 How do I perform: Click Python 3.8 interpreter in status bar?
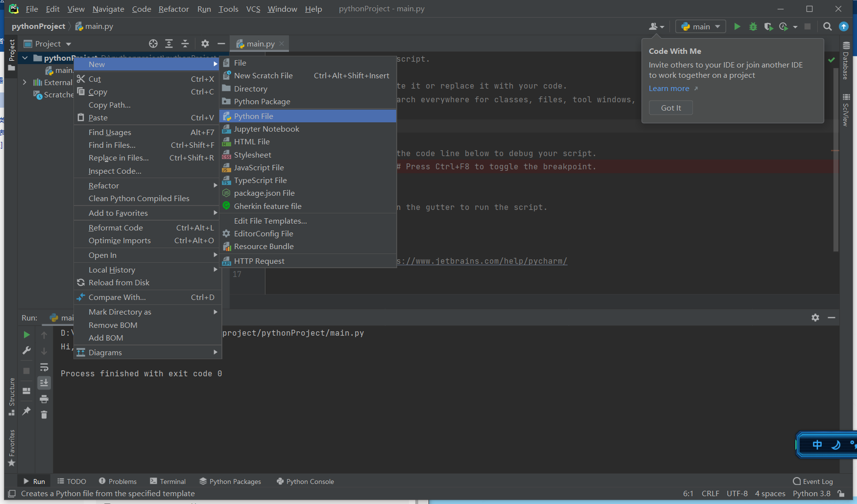[x=811, y=493]
